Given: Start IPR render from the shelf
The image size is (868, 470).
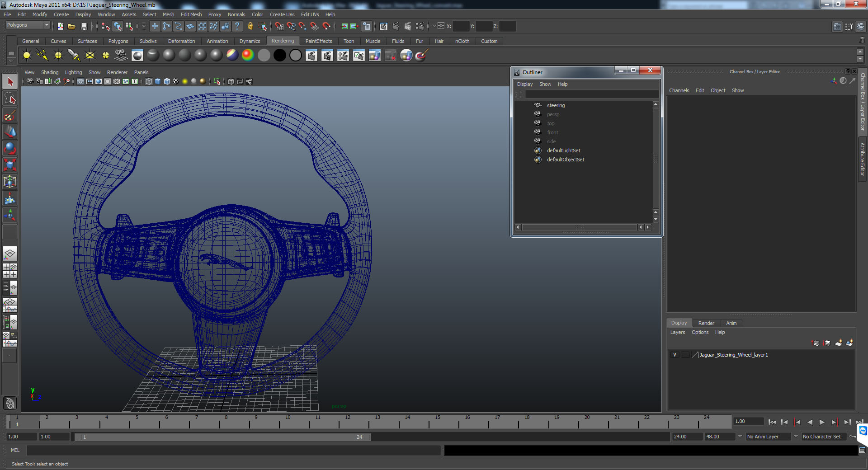Looking at the screenshot, I should [x=327, y=56].
